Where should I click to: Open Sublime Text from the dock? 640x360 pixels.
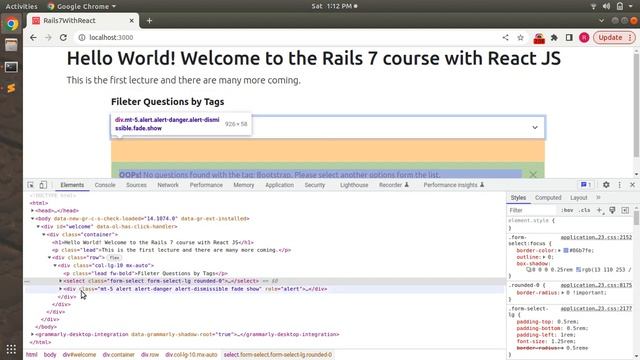11,88
